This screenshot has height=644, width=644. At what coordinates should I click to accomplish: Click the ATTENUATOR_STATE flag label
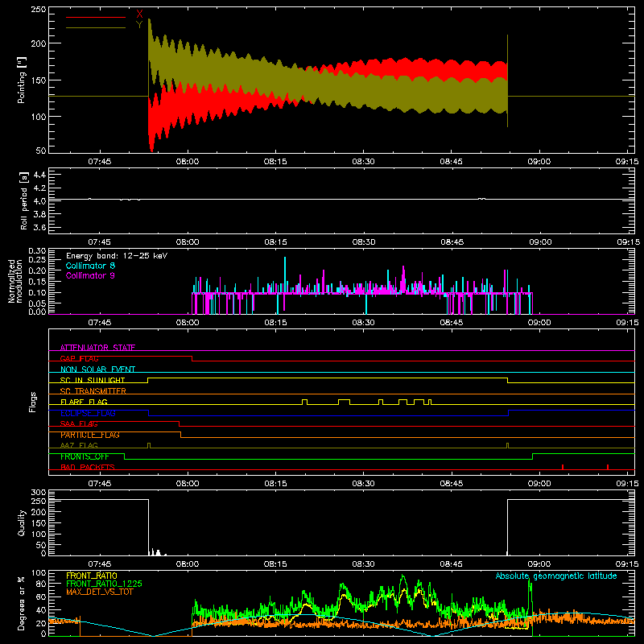pyautogui.click(x=97, y=348)
